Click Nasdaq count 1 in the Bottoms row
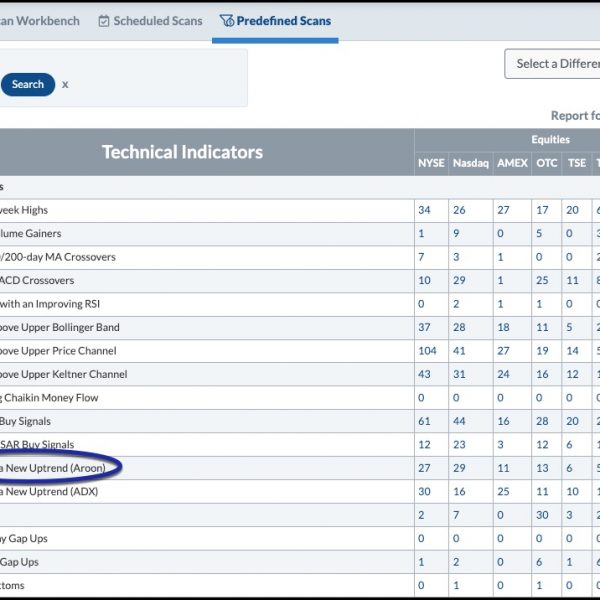Viewport: 600px width, 600px height. point(456,585)
